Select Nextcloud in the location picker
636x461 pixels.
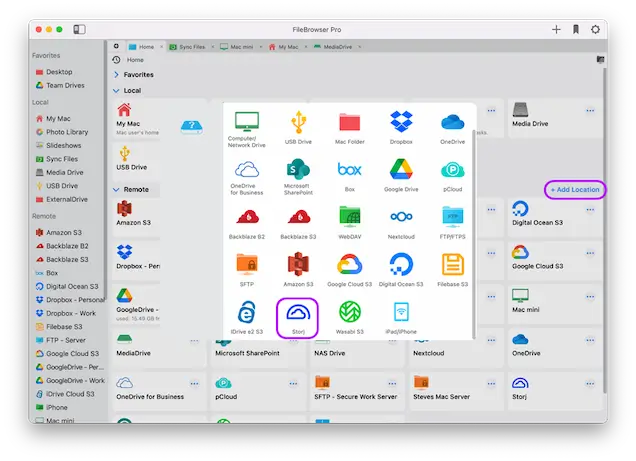pos(401,224)
